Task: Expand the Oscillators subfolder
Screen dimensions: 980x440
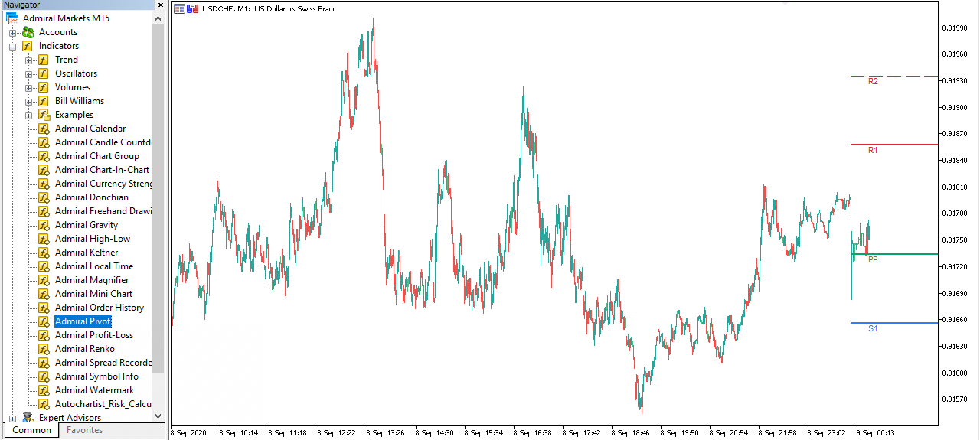Action: tap(29, 73)
